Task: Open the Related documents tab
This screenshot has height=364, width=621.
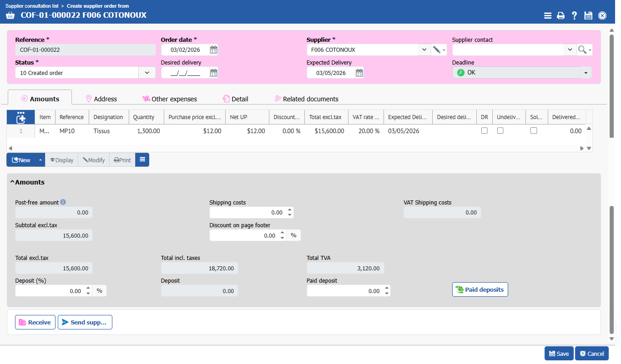Action: point(306,99)
